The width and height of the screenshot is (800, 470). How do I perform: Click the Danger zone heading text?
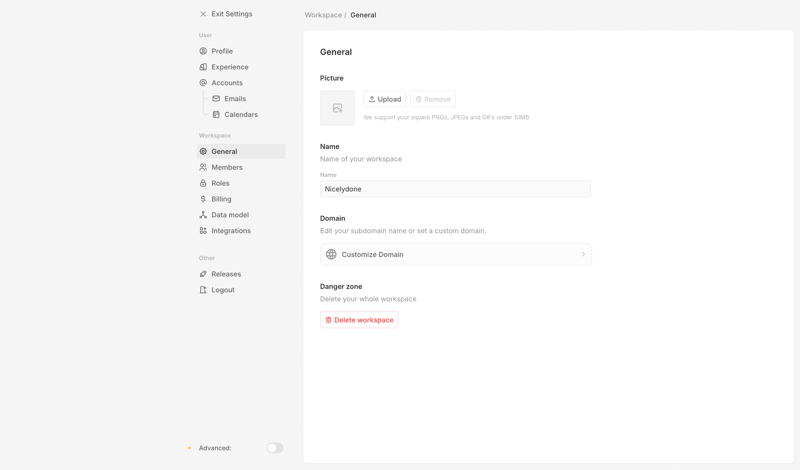341,287
